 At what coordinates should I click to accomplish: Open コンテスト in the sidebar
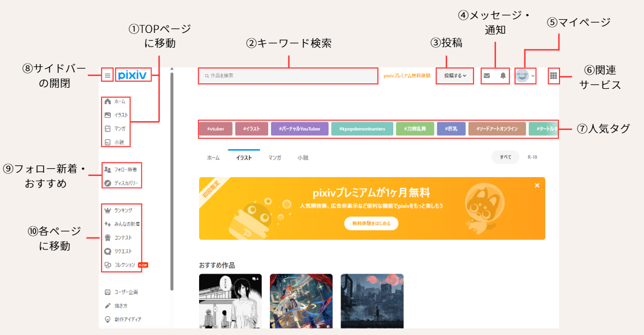click(123, 237)
